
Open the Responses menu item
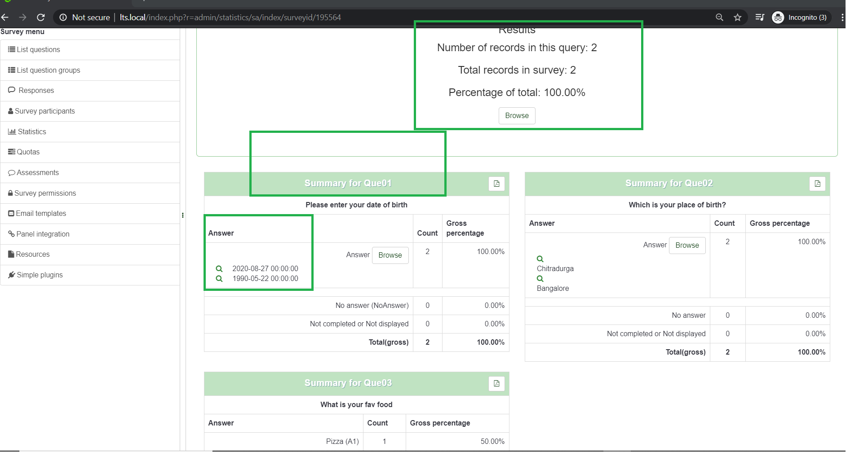(36, 90)
